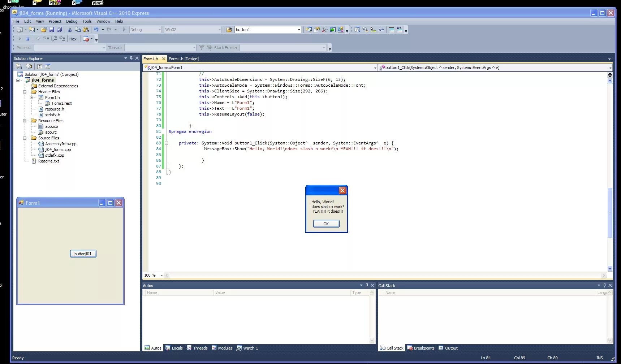The width and height of the screenshot is (621, 364).
Task: Click the Display Word Completion icon
Action: click(381, 30)
